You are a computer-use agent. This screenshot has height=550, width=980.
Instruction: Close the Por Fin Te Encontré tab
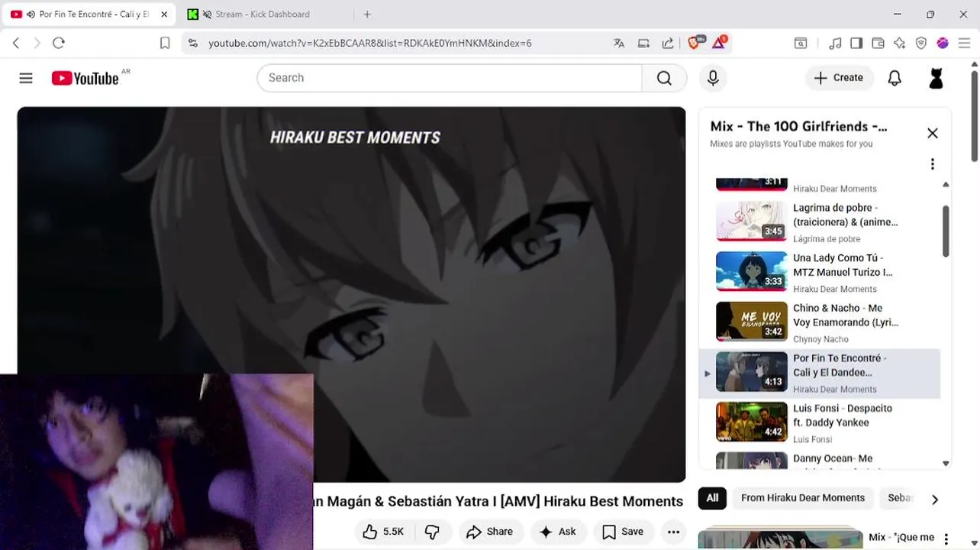163,14
